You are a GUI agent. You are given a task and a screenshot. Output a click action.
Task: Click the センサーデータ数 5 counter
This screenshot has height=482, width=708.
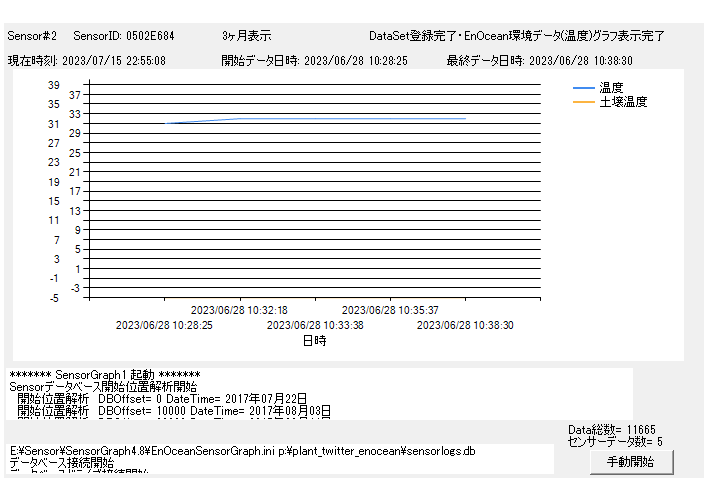[x=614, y=441]
